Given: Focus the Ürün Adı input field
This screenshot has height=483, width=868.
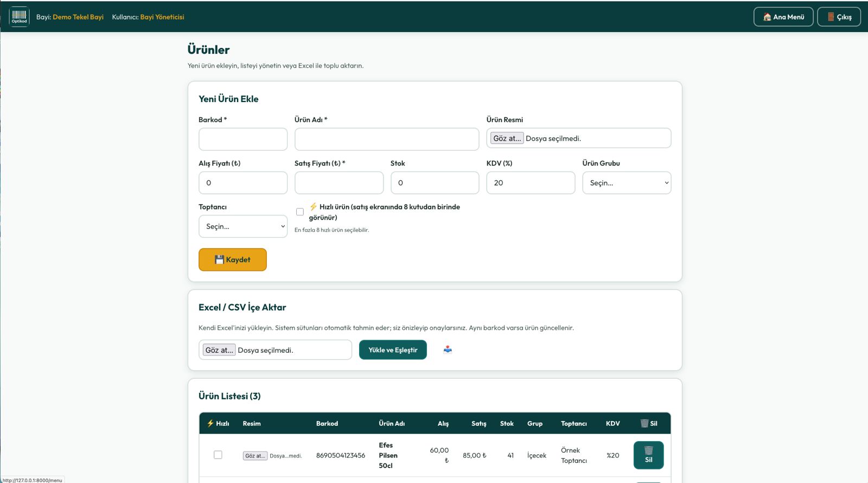Looking at the screenshot, I should (387, 139).
